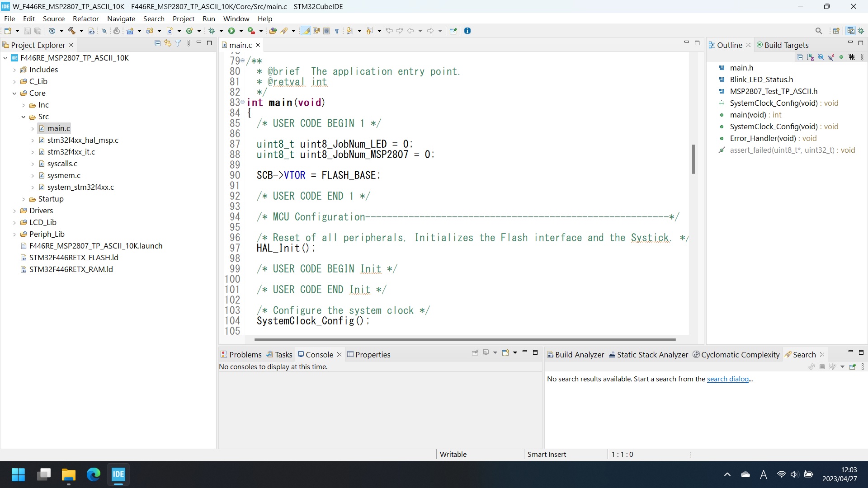Image resolution: width=868 pixels, height=488 pixels.
Task: Select the Navigate menu
Action: pyautogui.click(x=120, y=19)
